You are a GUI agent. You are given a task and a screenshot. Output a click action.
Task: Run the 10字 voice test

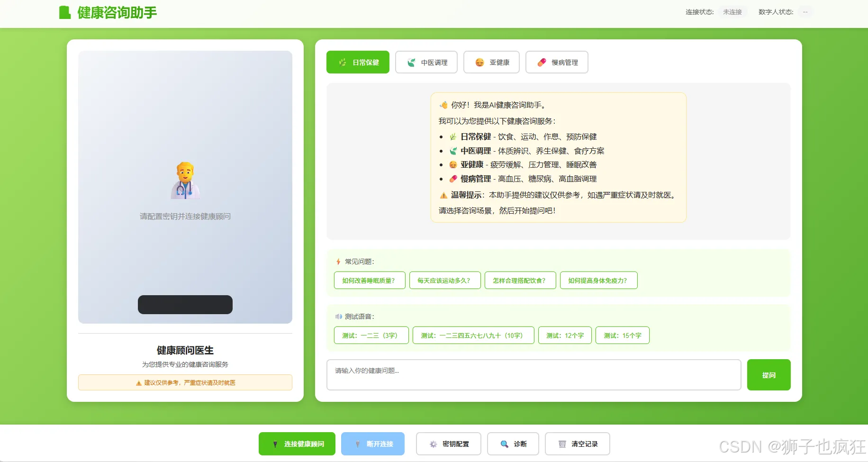coord(473,335)
